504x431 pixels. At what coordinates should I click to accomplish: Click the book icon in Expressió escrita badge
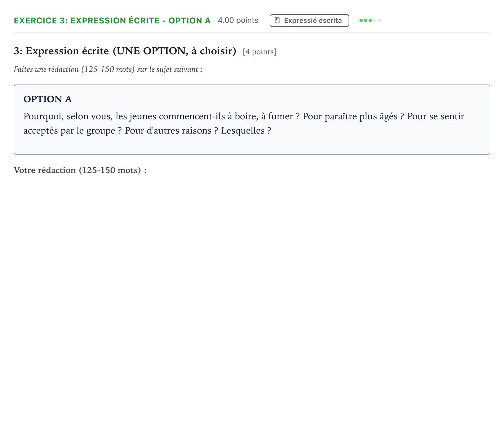click(277, 21)
